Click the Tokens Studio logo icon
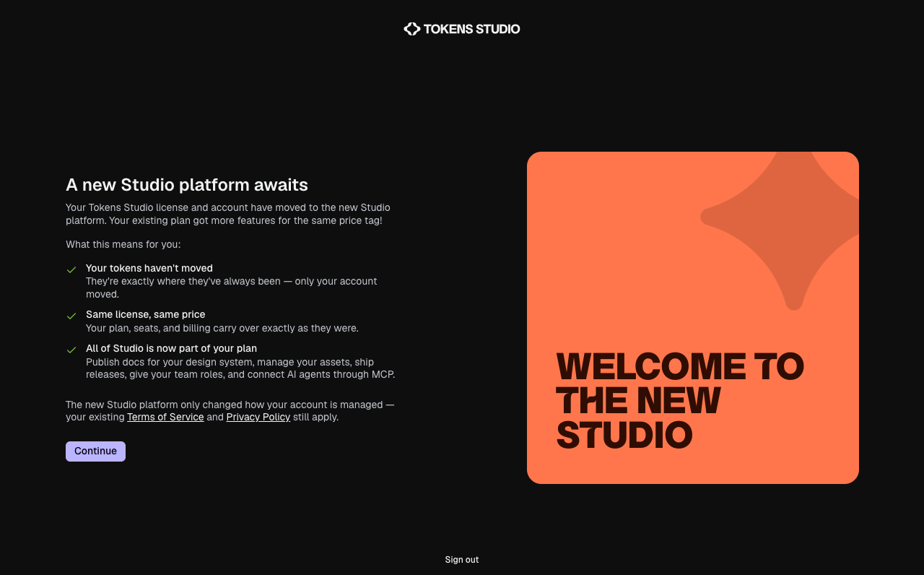The image size is (924, 575). click(411, 29)
